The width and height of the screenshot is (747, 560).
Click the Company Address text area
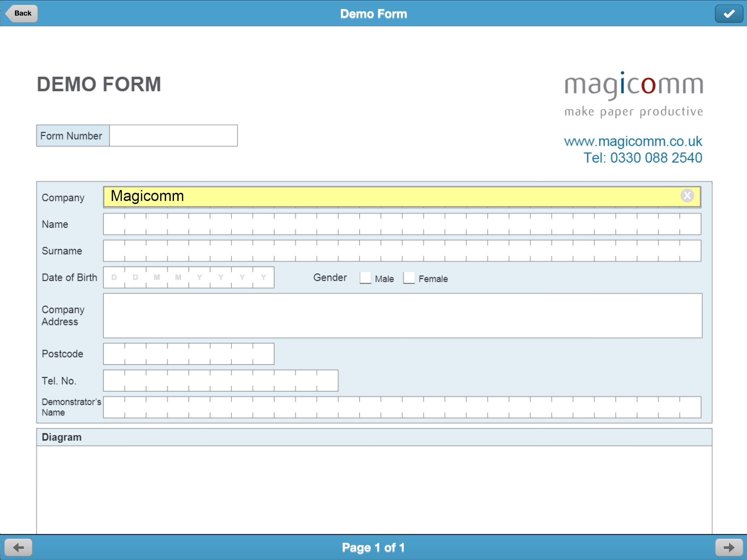[402, 316]
